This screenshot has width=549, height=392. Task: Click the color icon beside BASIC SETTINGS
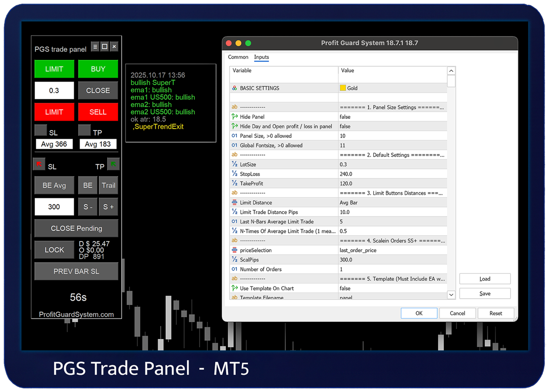235,88
